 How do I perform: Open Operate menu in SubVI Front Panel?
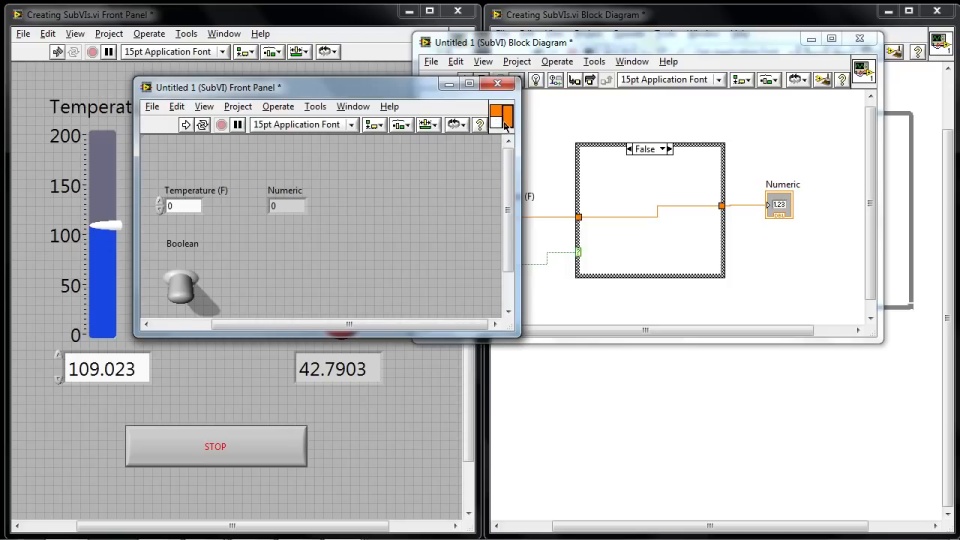278,107
